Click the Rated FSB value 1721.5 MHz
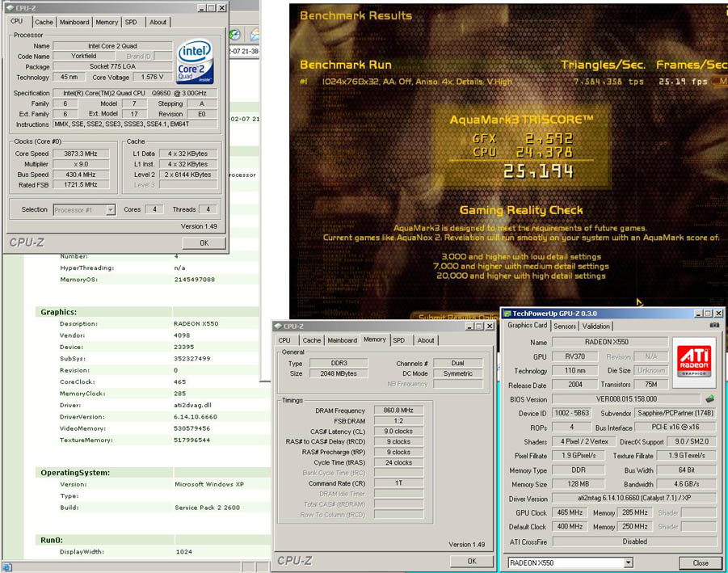Image resolution: width=728 pixels, height=573 pixels. (81, 185)
